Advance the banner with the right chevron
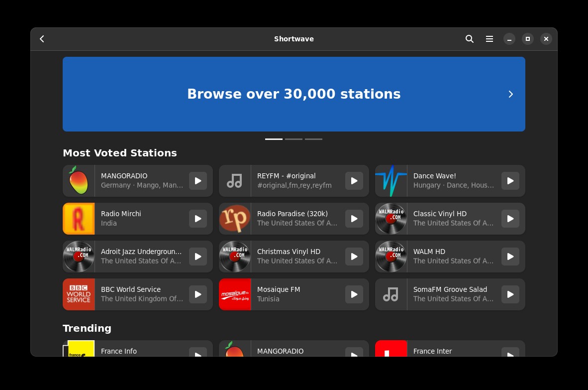This screenshot has height=390, width=588. 511,94
